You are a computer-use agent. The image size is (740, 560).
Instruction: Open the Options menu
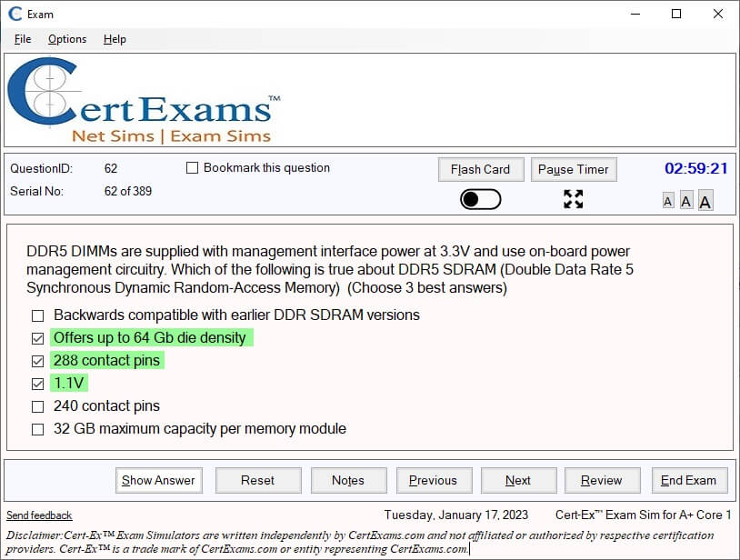click(x=66, y=39)
